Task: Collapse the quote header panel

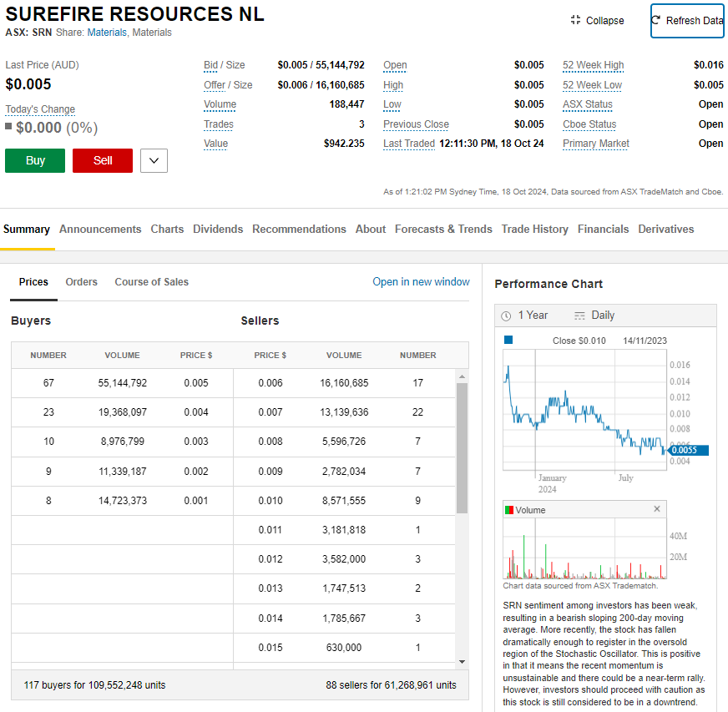Action: [x=598, y=20]
